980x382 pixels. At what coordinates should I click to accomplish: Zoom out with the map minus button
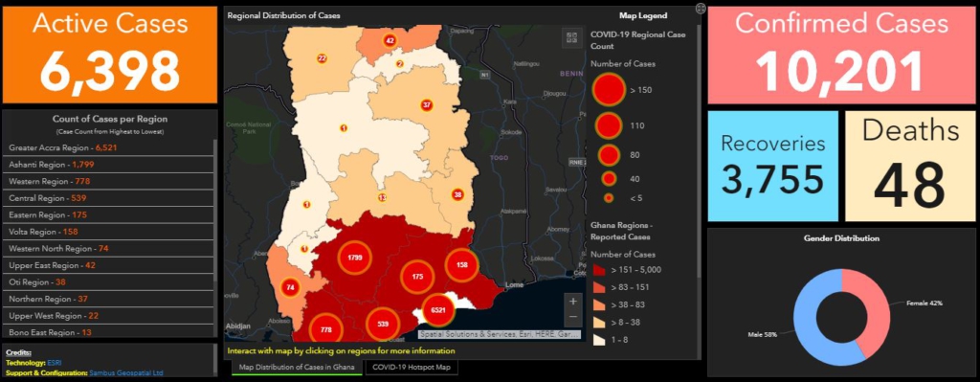click(x=572, y=317)
